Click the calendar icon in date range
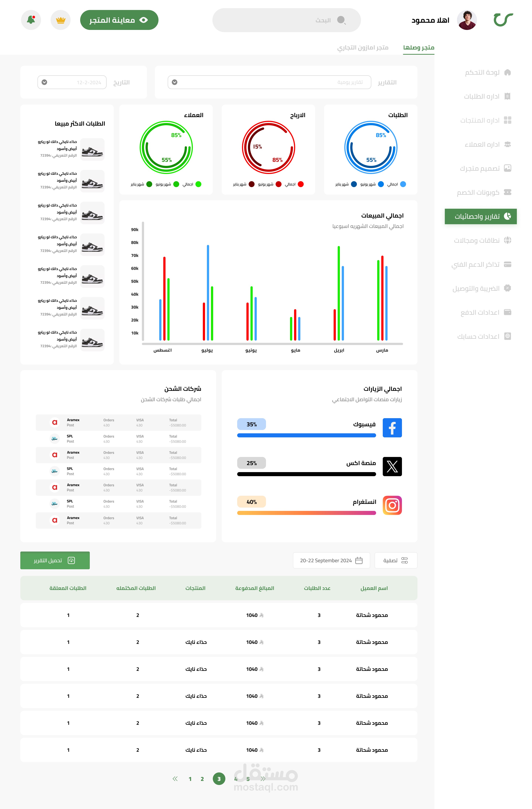The image size is (532, 809). click(359, 561)
